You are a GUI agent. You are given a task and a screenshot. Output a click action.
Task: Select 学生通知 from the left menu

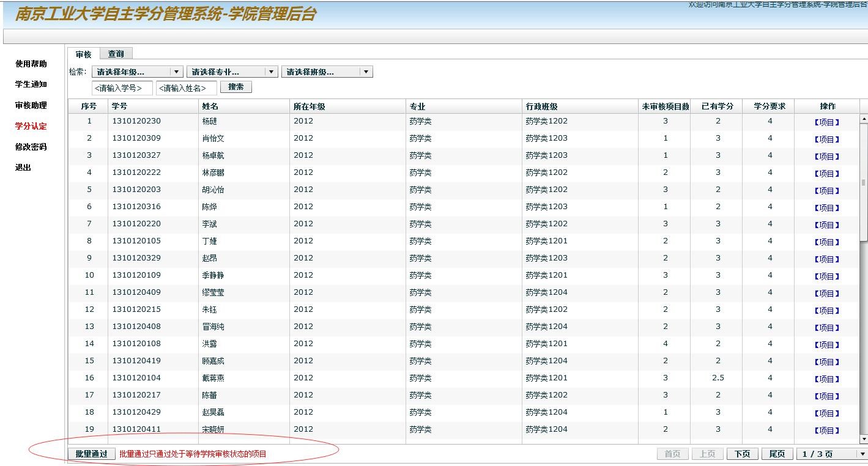coord(31,84)
